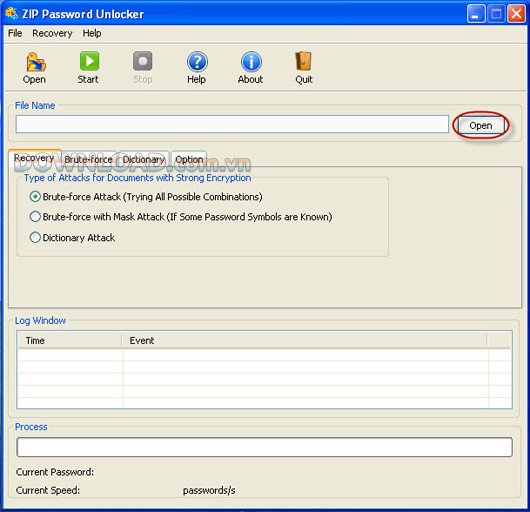Click the Open folder toolbar icon
The width and height of the screenshot is (530, 512).
36,62
